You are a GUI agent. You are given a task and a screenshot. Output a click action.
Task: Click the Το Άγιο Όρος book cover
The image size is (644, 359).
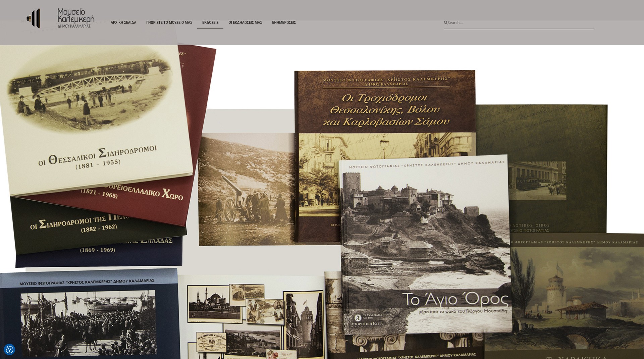[x=425, y=244]
